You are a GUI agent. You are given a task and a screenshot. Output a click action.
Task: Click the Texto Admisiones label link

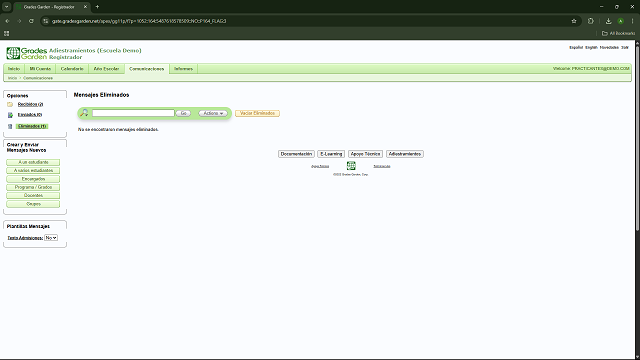tap(25, 238)
